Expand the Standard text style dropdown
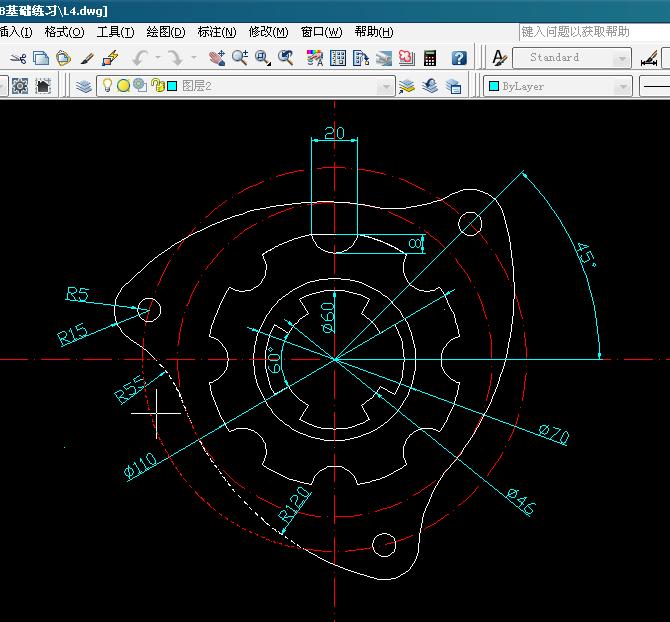The image size is (670, 622). (x=622, y=58)
